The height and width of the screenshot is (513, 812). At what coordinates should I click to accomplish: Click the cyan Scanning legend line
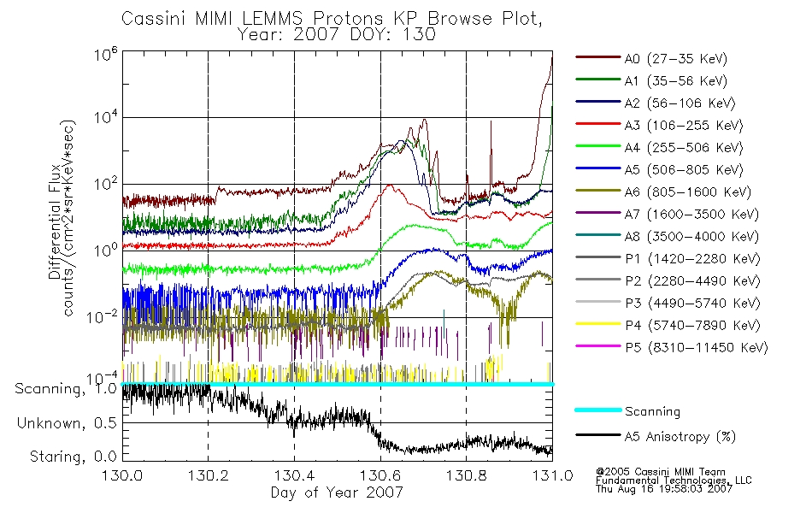[x=597, y=410]
